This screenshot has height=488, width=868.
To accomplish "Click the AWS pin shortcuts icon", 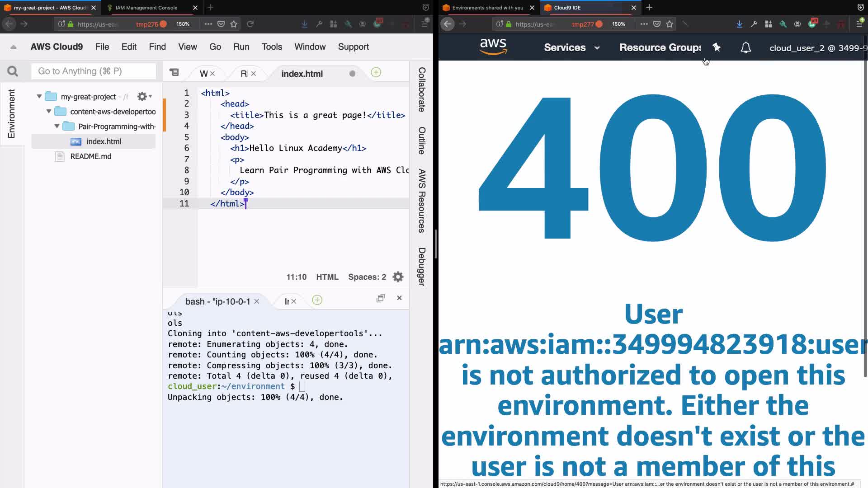I will (x=717, y=47).
